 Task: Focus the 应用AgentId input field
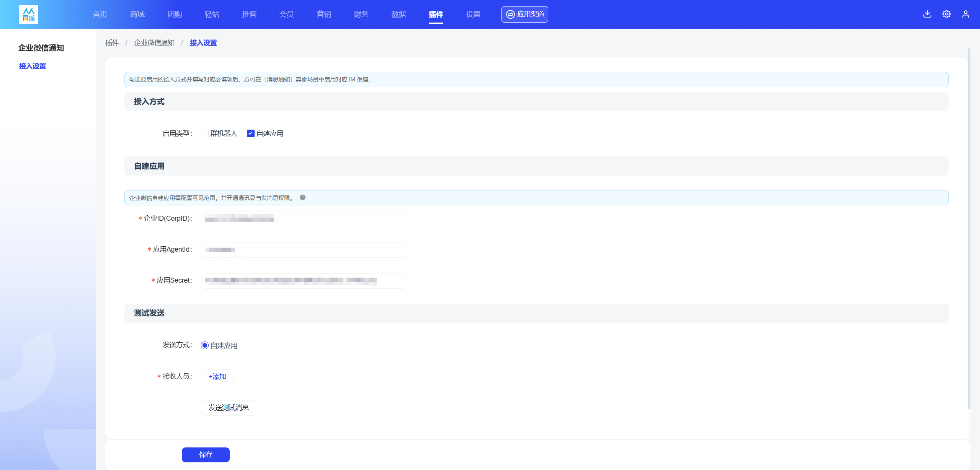coord(304,250)
